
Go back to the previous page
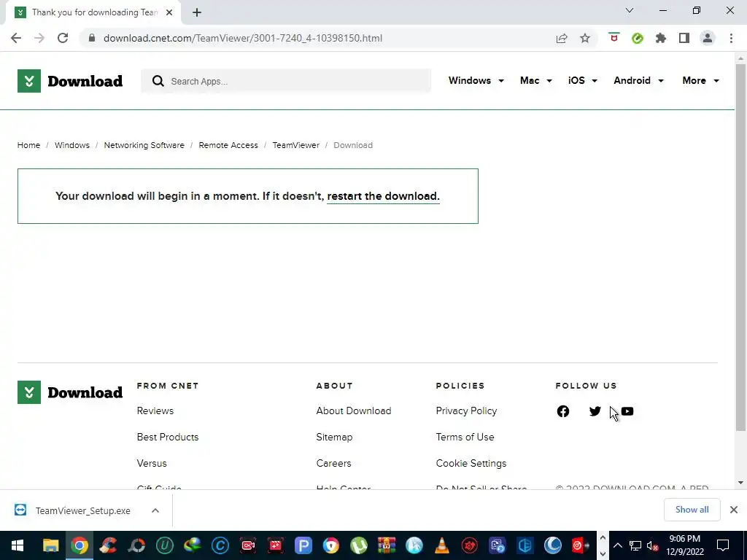[16, 38]
